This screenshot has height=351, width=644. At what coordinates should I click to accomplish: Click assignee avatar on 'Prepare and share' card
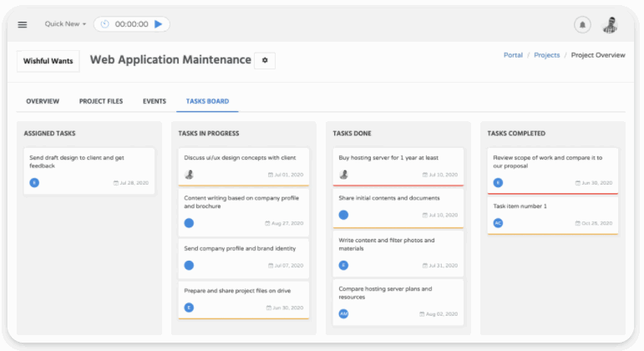coord(189,308)
